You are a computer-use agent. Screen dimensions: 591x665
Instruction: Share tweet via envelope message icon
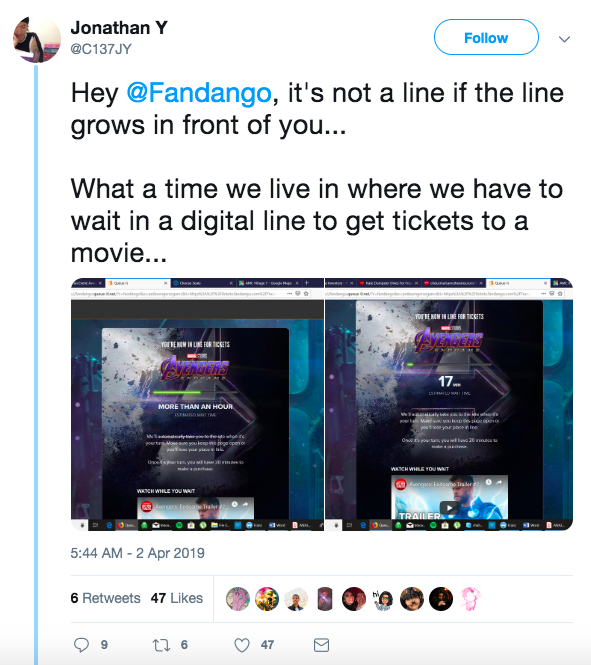(x=321, y=645)
